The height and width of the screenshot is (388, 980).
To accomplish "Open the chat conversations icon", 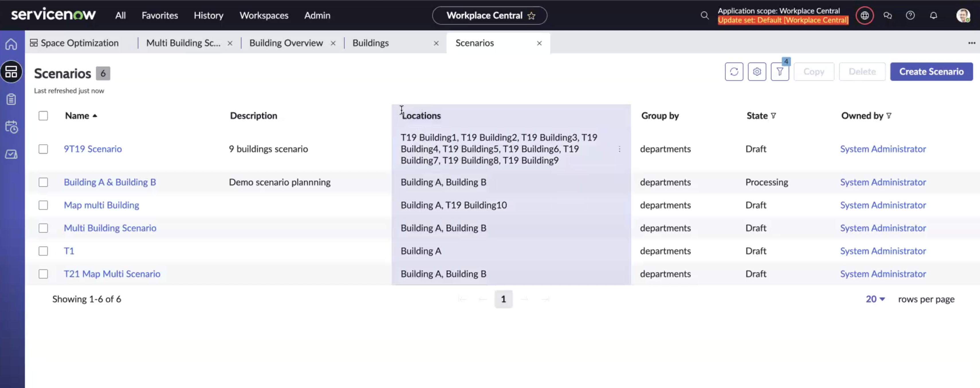I will click(887, 15).
